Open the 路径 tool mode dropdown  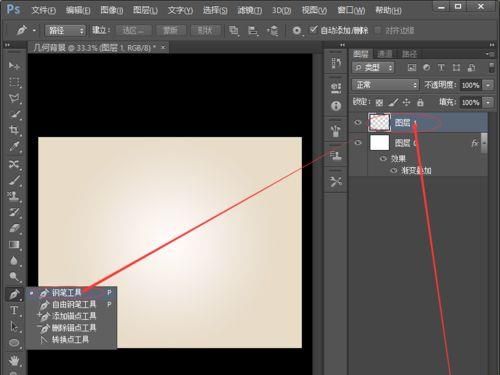click(x=65, y=31)
